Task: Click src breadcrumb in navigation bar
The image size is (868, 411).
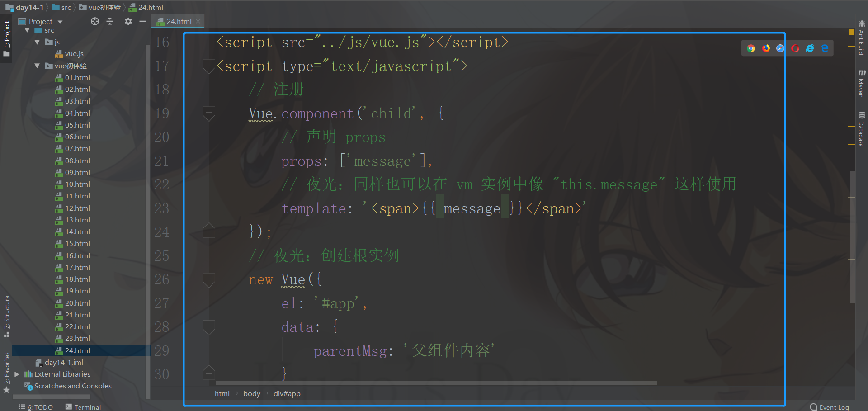Action: point(61,7)
